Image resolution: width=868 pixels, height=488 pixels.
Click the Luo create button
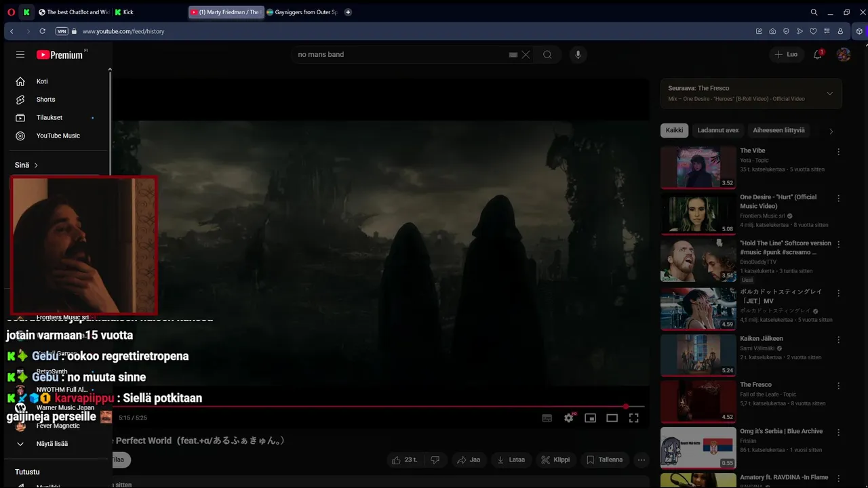coord(787,54)
